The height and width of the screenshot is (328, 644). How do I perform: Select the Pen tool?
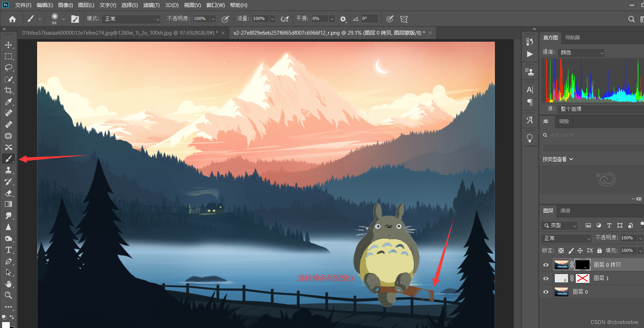8,261
